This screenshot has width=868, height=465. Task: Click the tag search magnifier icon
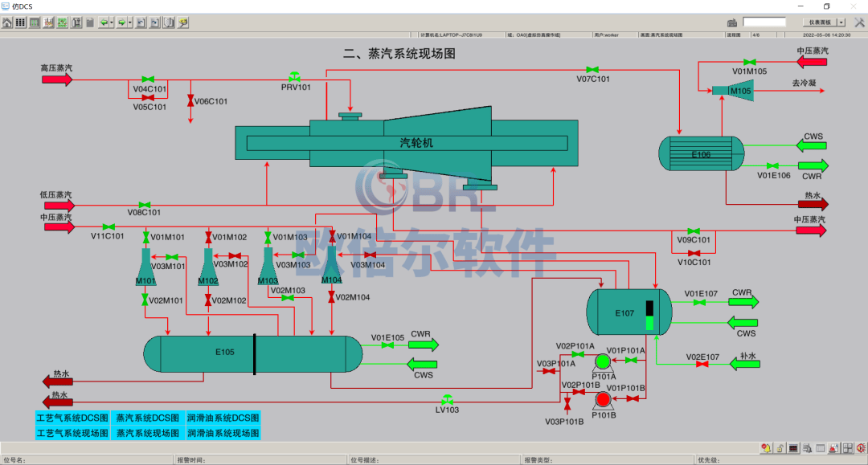click(x=183, y=22)
